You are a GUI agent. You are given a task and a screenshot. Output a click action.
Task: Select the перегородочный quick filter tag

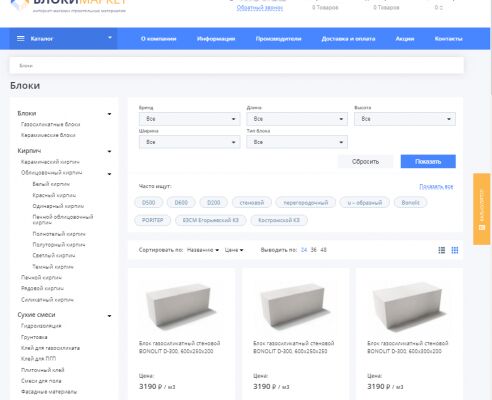(x=306, y=203)
